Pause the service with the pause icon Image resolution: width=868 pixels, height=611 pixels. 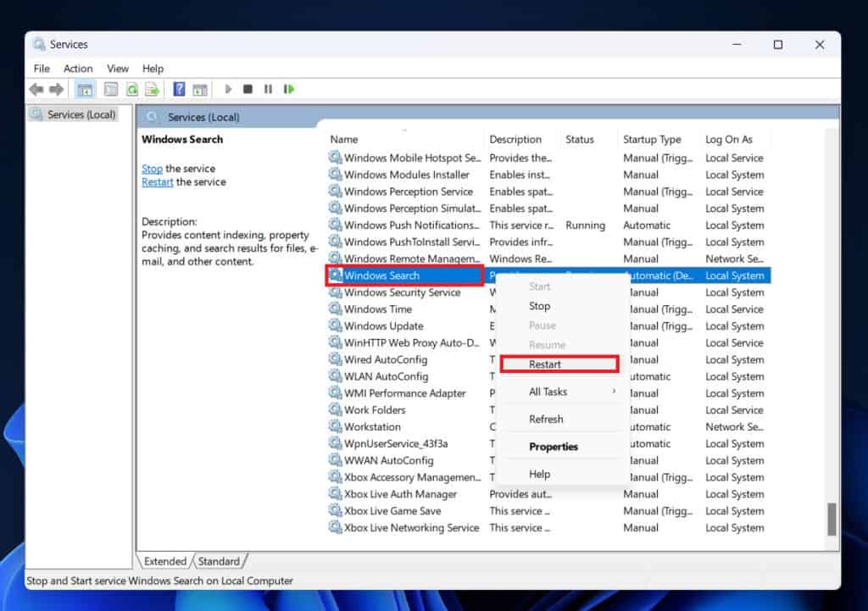(267, 89)
